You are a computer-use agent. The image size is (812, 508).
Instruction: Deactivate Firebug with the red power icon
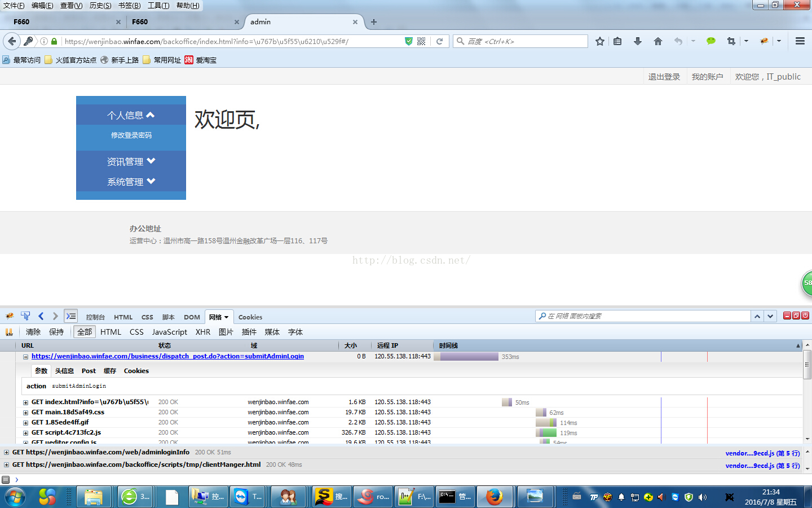coord(805,316)
